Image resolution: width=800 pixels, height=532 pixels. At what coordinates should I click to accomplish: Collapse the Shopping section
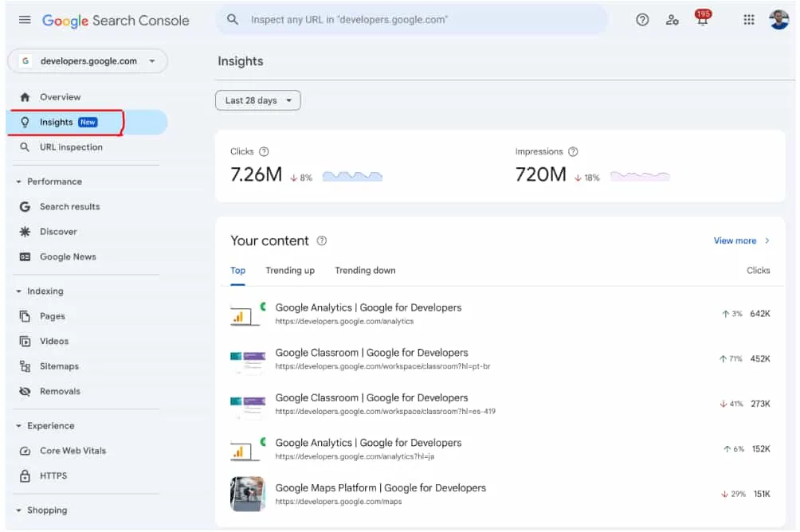click(x=18, y=510)
